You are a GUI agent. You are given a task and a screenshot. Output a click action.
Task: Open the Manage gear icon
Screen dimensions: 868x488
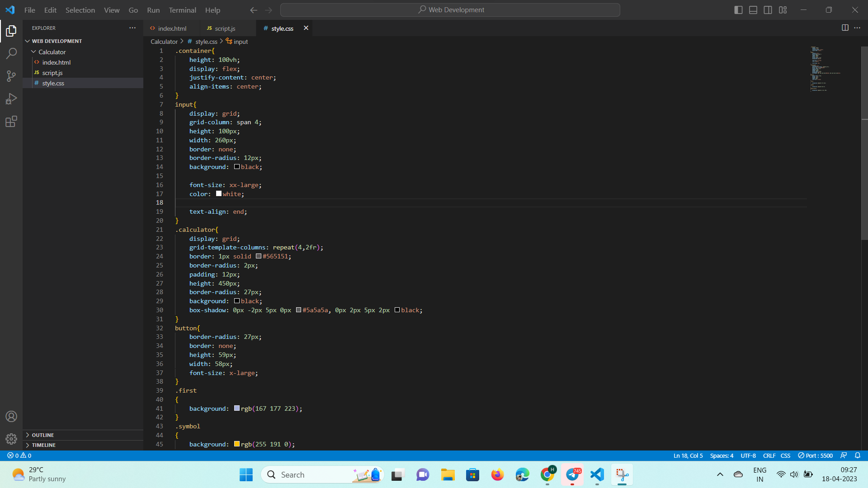point(11,439)
